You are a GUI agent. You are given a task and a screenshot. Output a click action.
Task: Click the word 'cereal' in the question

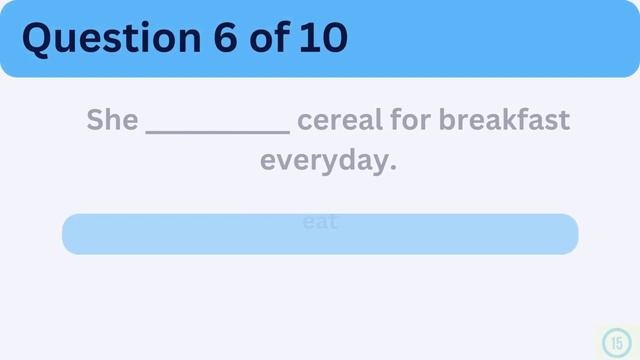[340, 120]
